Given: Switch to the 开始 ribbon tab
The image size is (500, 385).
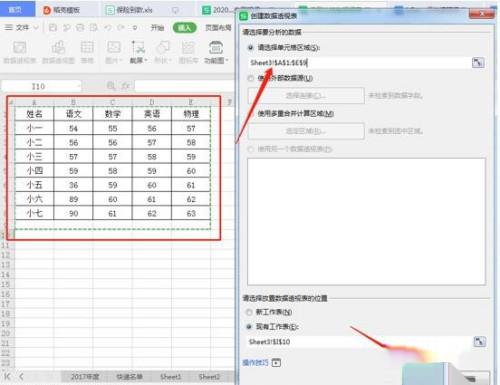Looking at the screenshot, I should (157, 28).
